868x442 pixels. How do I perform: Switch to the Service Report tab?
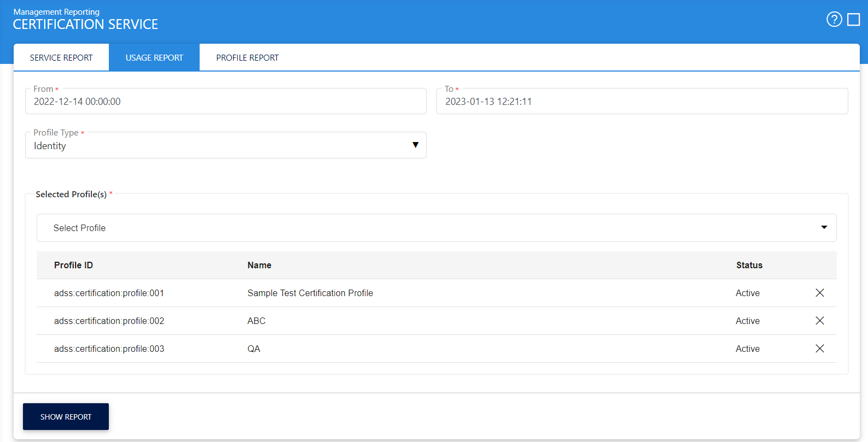pyautogui.click(x=61, y=57)
